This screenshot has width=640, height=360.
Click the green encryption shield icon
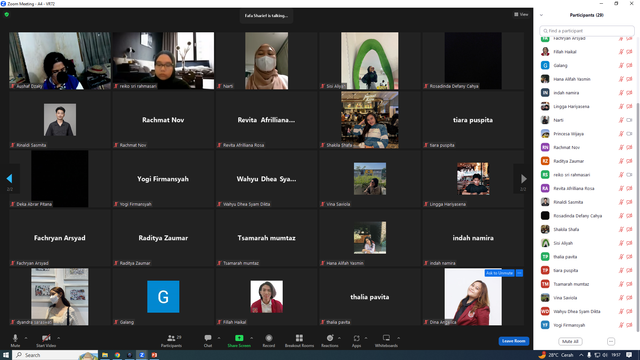tap(7, 14)
